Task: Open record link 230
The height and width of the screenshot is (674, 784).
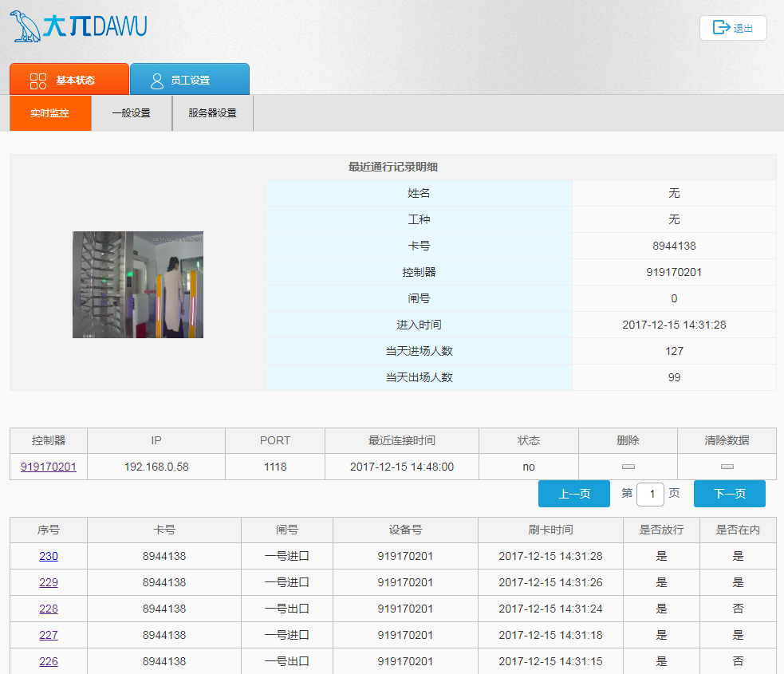Action: (x=49, y=556)
